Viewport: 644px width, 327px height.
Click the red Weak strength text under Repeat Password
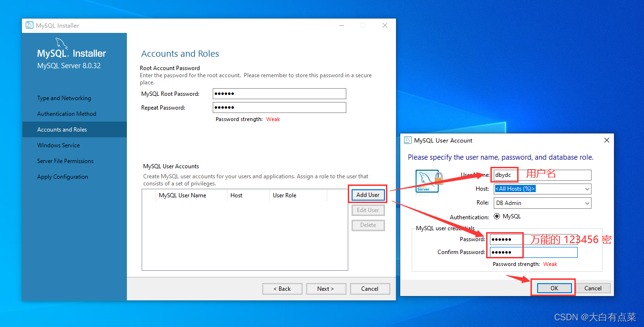click(x=273, y=119)
